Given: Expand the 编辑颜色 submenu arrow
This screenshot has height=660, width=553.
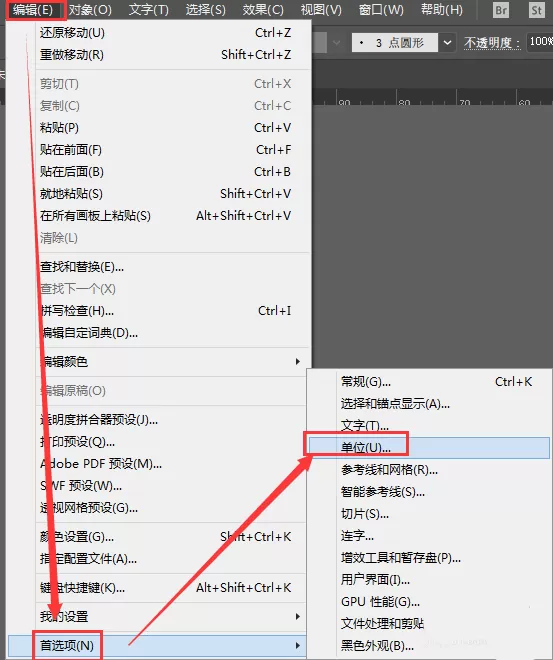Looking at the screenshot, I should click(x=298, y=362).
